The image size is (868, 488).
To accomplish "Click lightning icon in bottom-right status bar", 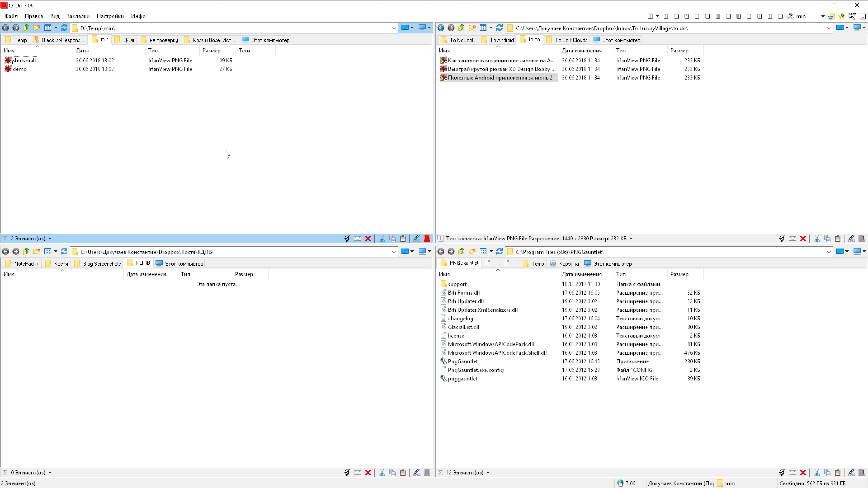I will (782, 472).
